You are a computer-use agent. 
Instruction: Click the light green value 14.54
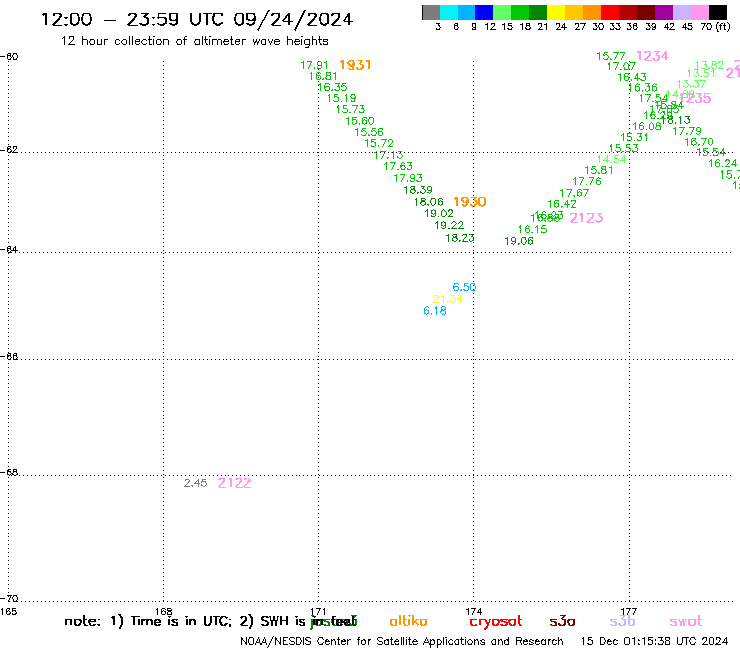click(x=612, y=160)
